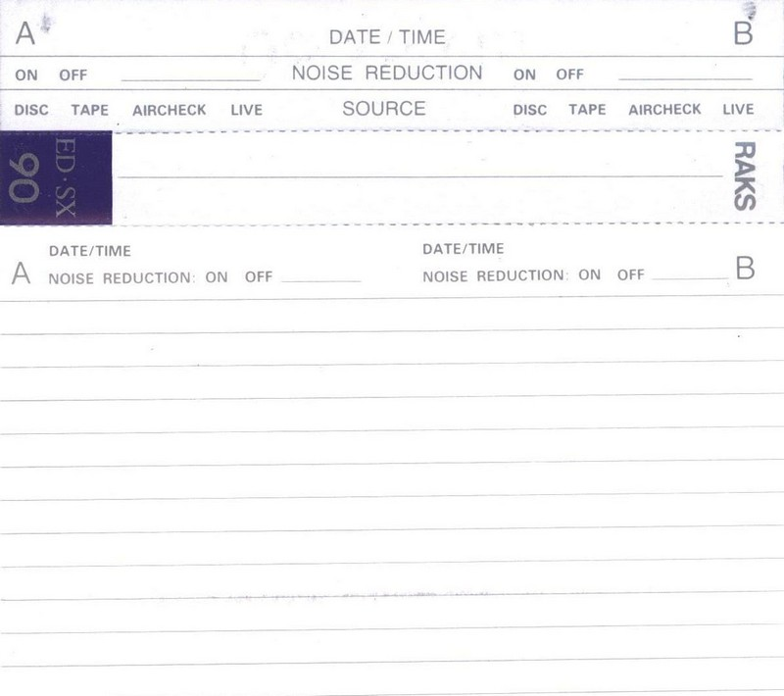The image size is (784, 696).
Task: Click the large letter A in top header
Action: (x=25, y=34)
